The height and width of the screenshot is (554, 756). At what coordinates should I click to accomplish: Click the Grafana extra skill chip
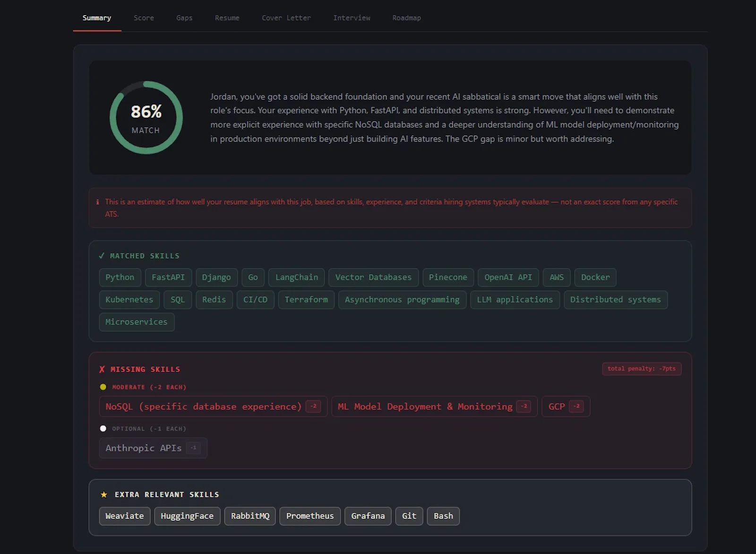coord(368,516)
